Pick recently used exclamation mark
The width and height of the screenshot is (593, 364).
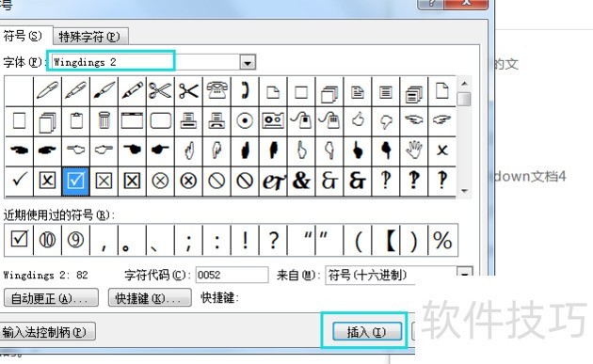245,240
